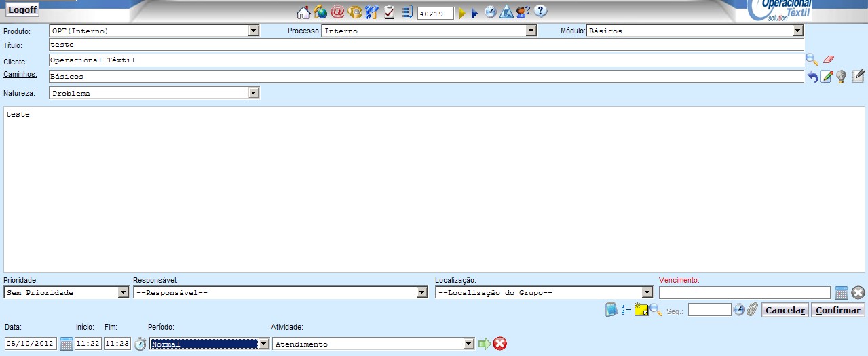Click the numbered list icon near Seq
This screenshot has width=868, height=356.
[626, 310]
